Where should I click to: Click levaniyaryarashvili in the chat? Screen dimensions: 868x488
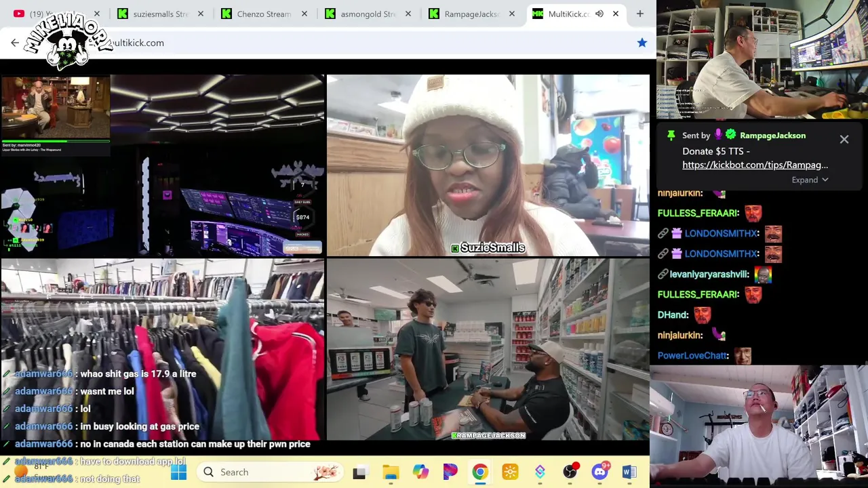[x=709, y=274]
